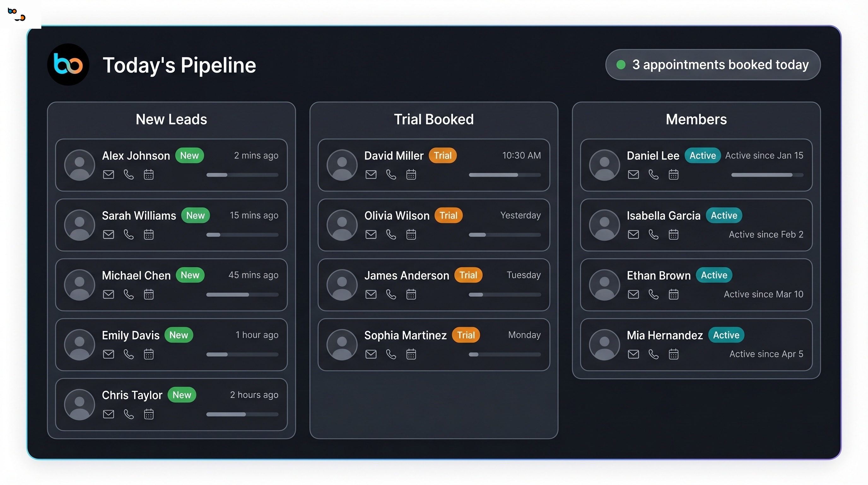The height and width of the screenshot is (485, 868).
Task: Click the 3 appointments booked today badge
Action: pos(712,64)
